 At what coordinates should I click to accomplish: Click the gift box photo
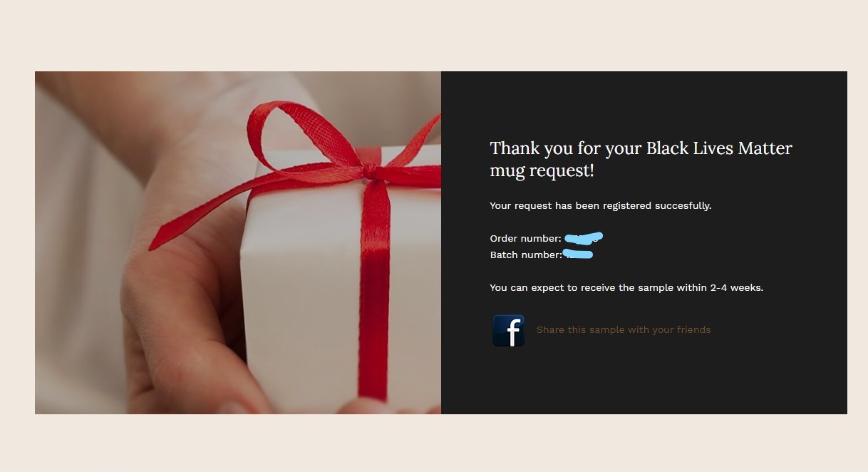[x=238, y=242]
